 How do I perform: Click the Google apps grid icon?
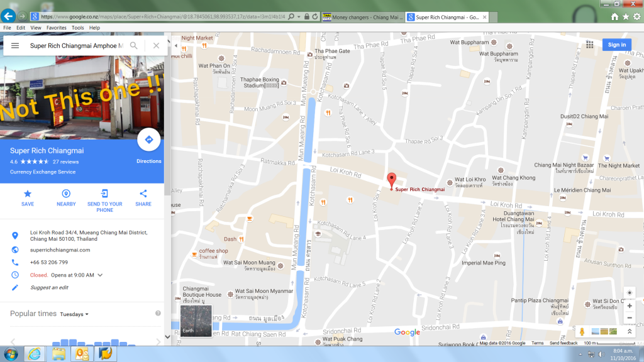pyautogui.click(x=590, y=45)
